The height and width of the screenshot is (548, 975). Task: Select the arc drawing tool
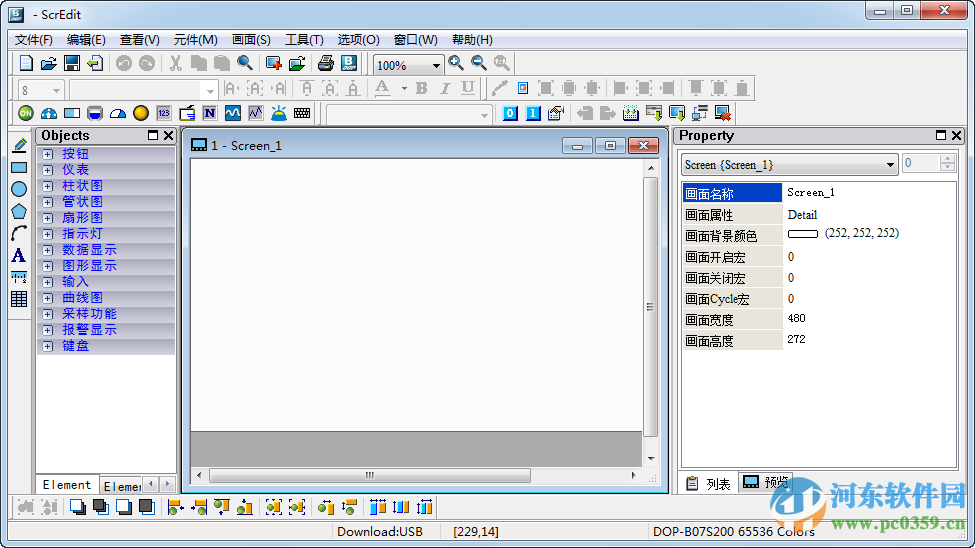[x=19, y=233]
